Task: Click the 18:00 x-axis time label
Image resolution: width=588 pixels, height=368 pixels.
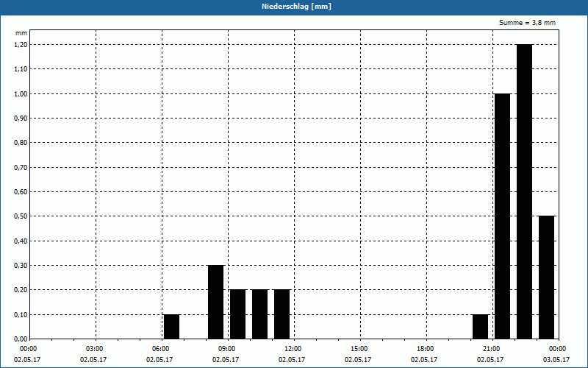Action: [x=426, y=349]
